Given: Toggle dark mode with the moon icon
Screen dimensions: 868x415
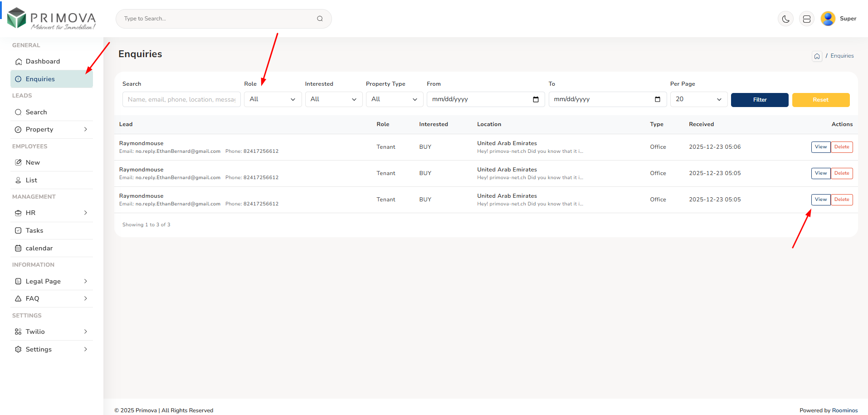Looking at the screenshot, I should pyautogui.click(x=785, y=19).
